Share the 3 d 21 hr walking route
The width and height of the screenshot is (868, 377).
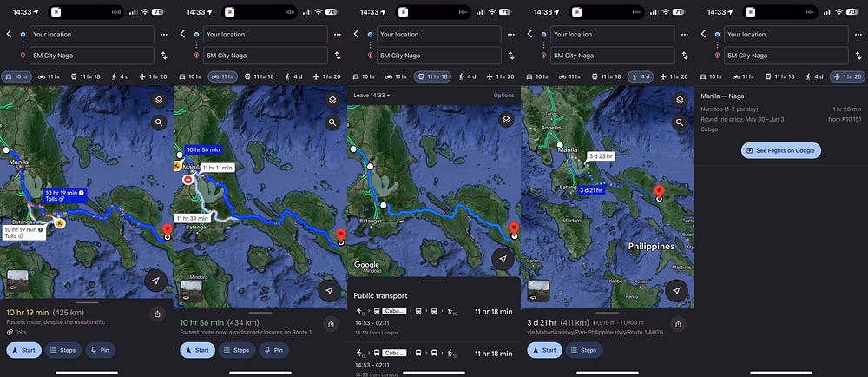pos(678,323)
